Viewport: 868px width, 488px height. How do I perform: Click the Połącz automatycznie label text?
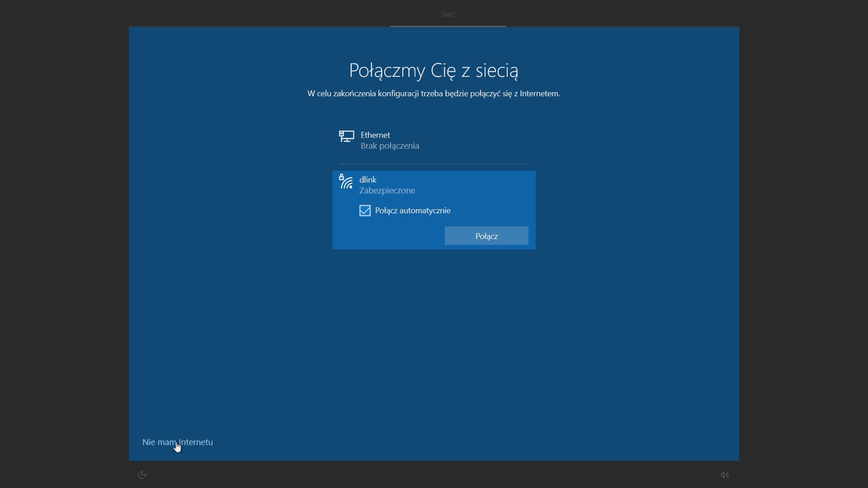click(413, 211)
